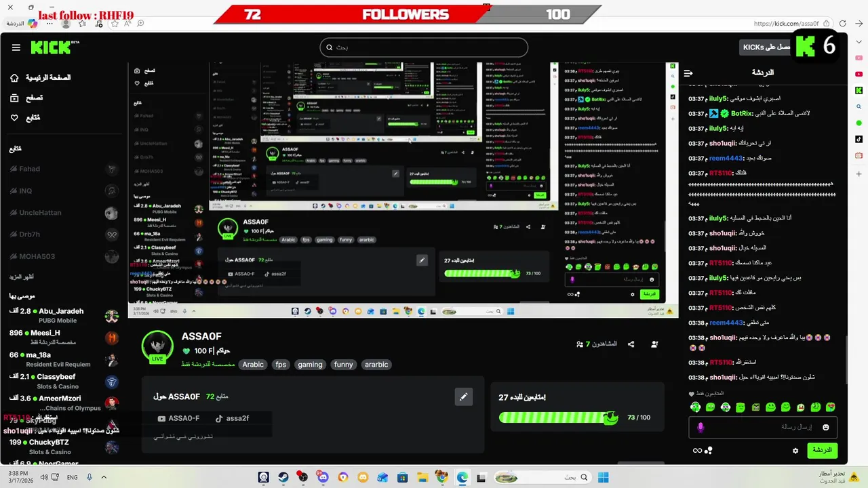Viewport: 868px width, 488px height.
Task: Click ASSA0F live avatar
Action: click(x=157, y=346)
